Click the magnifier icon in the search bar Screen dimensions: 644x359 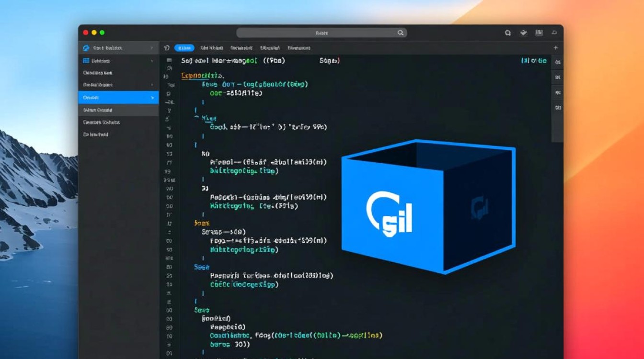click(401, 33)
